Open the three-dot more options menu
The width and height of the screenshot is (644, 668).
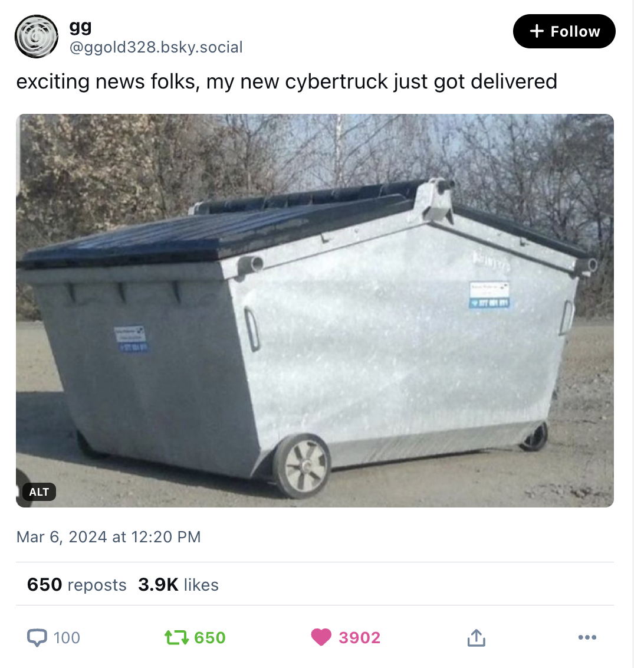coord(587,637)
